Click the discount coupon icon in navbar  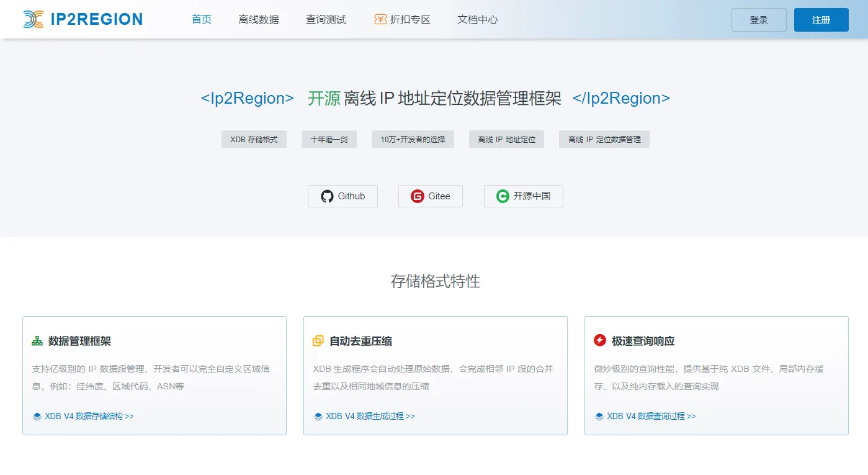coord(380,19)
